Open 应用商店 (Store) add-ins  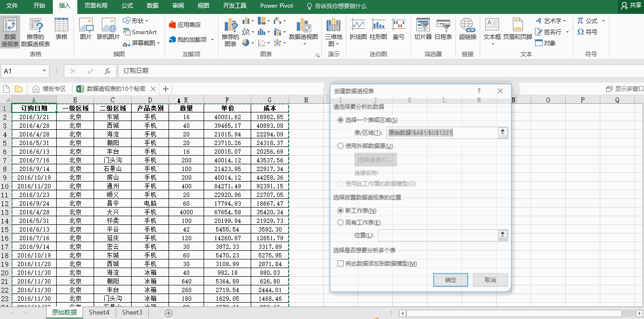pos(185,25)
